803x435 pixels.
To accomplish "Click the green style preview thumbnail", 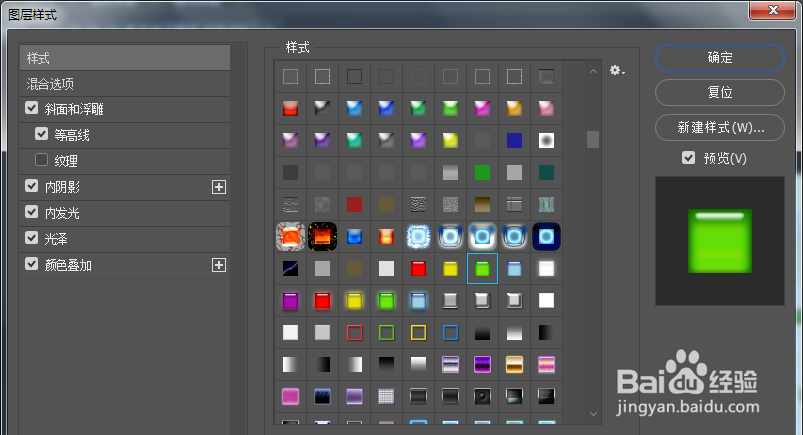I will 720,241.
